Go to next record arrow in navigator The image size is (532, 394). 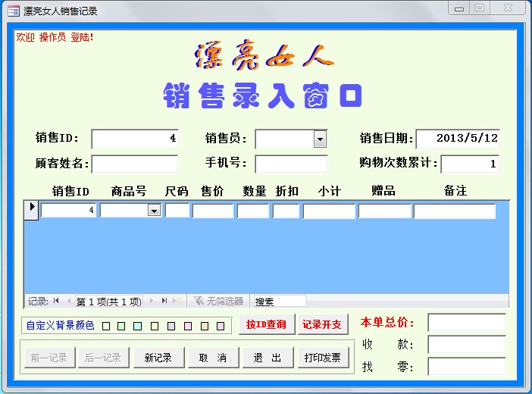(152, 300)
